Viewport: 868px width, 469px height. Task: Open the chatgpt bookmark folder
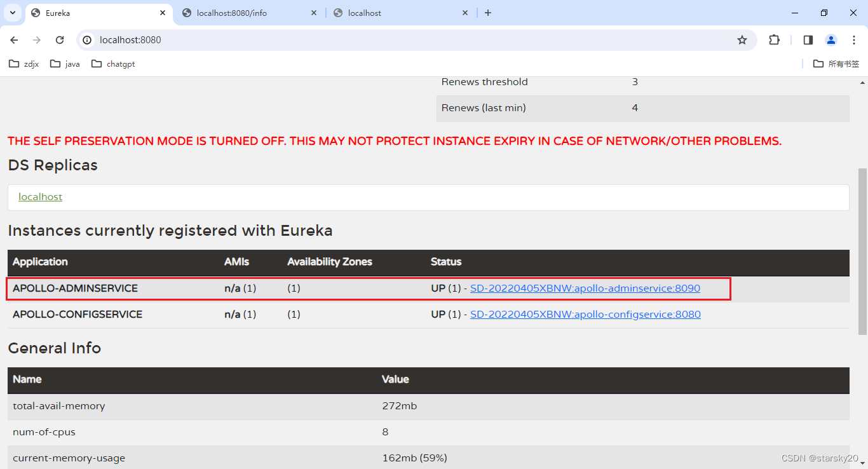point(113,64)
